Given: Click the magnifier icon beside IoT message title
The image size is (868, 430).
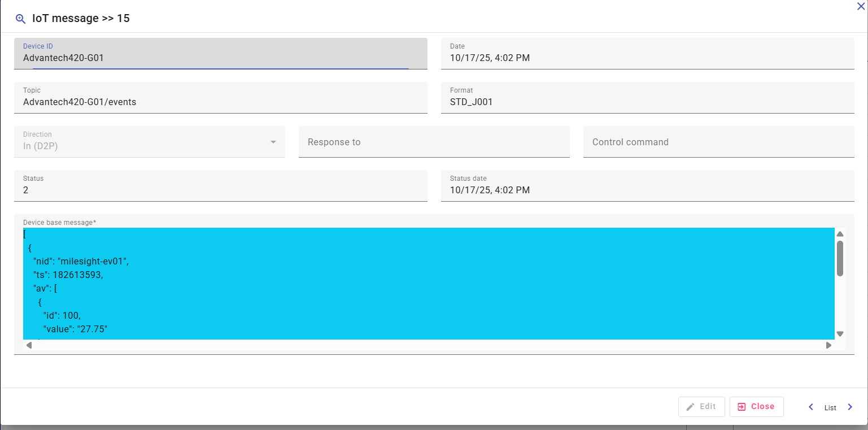Looking at the screenshot, I should coord(20,19).
